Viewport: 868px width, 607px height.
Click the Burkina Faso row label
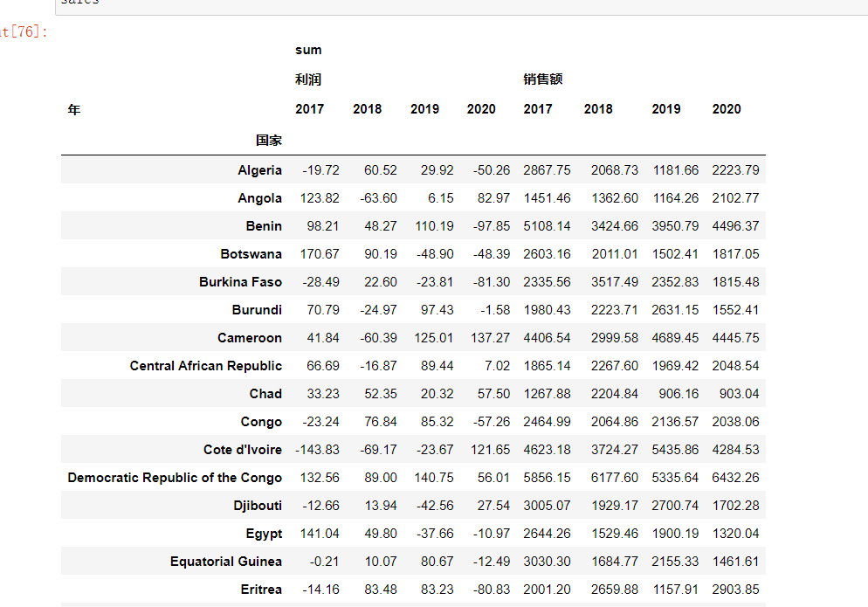tap(240, 282)
